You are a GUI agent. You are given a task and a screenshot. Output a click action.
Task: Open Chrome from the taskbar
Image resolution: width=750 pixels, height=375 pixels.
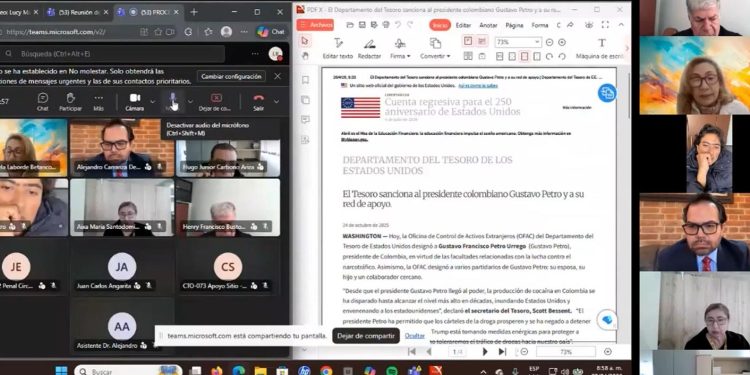(326, 371)
